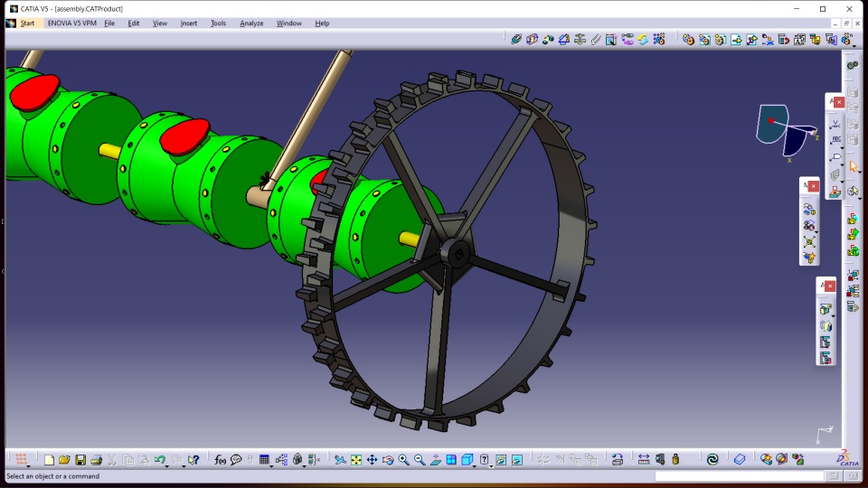
Task: Undo the last action
Action: [159, 460]
